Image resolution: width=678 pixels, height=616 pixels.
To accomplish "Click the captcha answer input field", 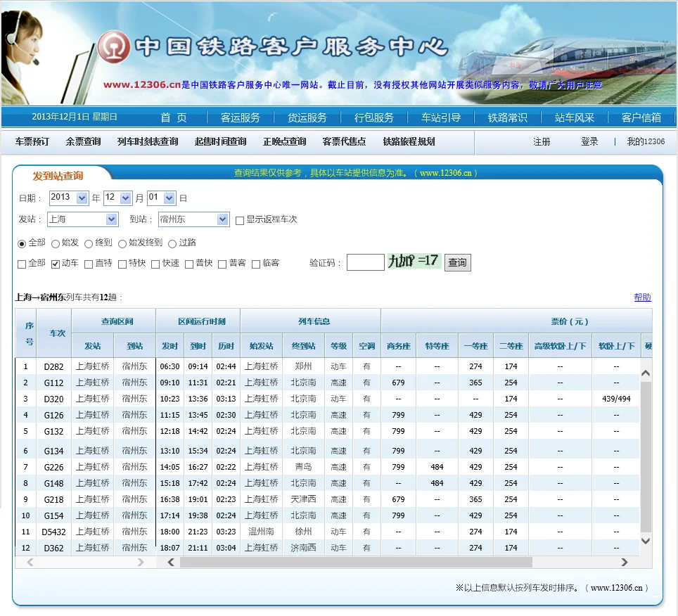I will pos(365,261).
